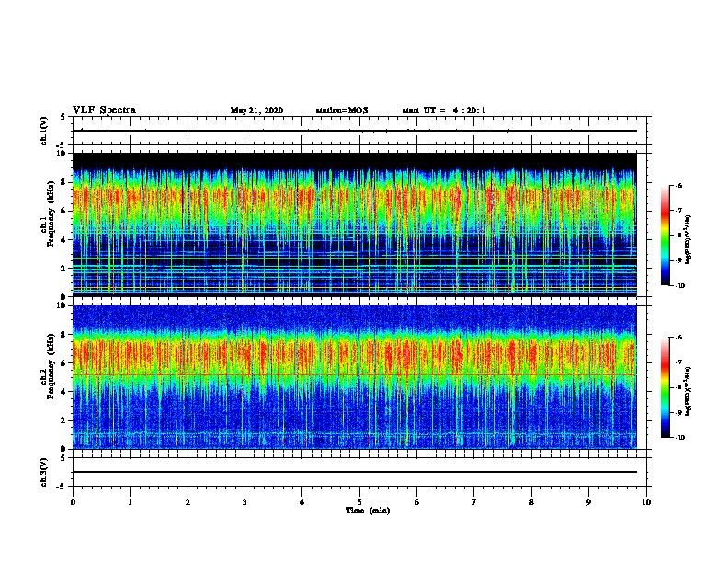
Task: Click the "10" tick on the time axis
Action: [646, 502]
